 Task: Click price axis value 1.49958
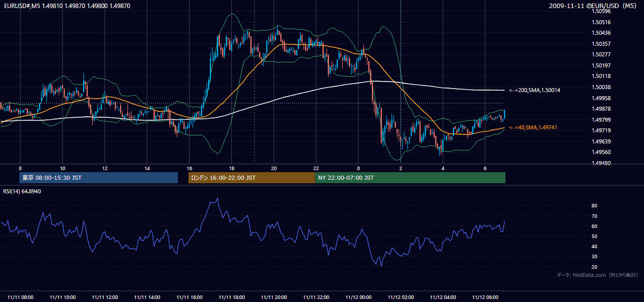pyautogui.click(x=601, y=98)
